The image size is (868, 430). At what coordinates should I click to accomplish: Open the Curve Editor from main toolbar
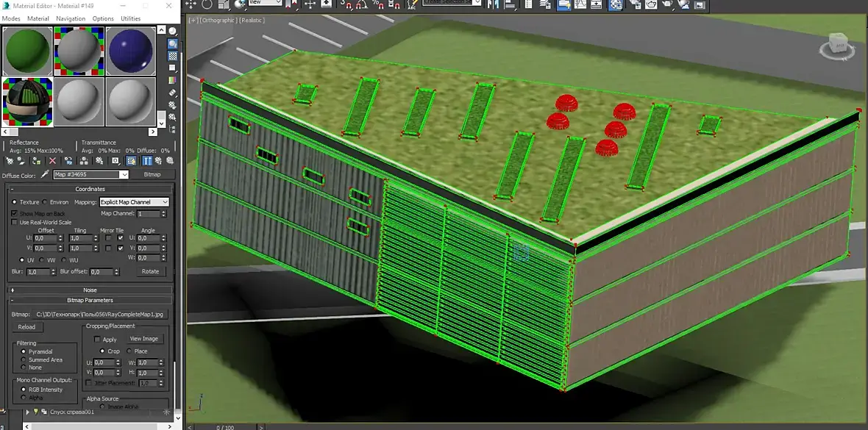580,4
